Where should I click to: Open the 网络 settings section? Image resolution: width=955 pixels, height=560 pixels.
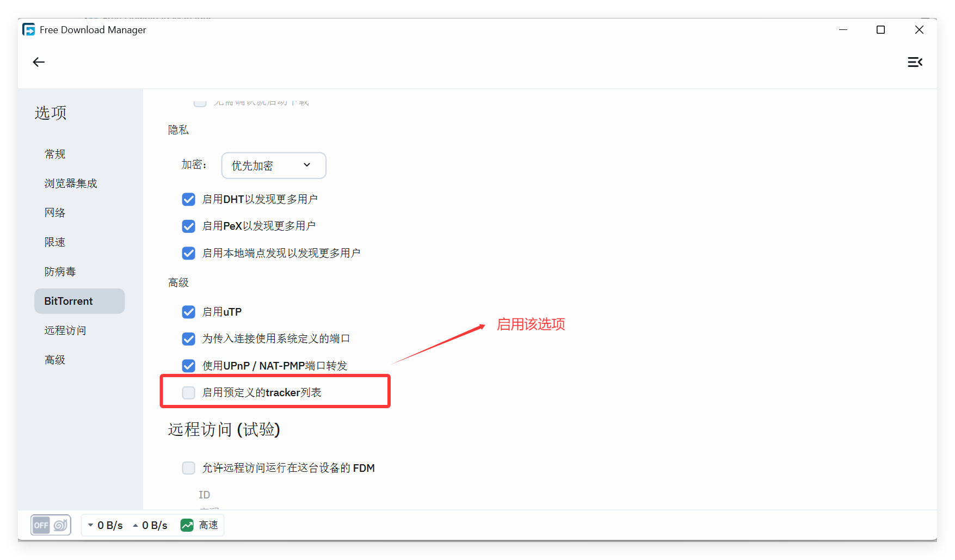click(x=55, y=213)
